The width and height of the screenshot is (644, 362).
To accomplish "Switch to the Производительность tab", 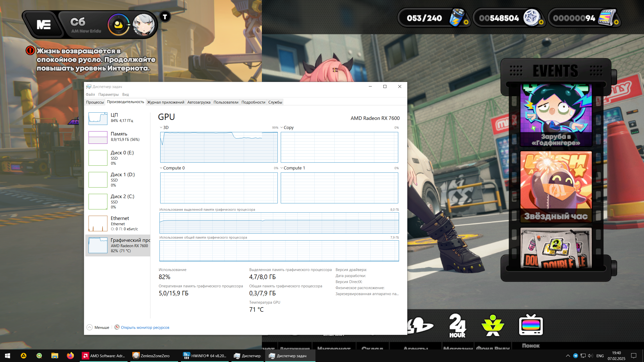I will pyautogui.click(x=126, y=102).
